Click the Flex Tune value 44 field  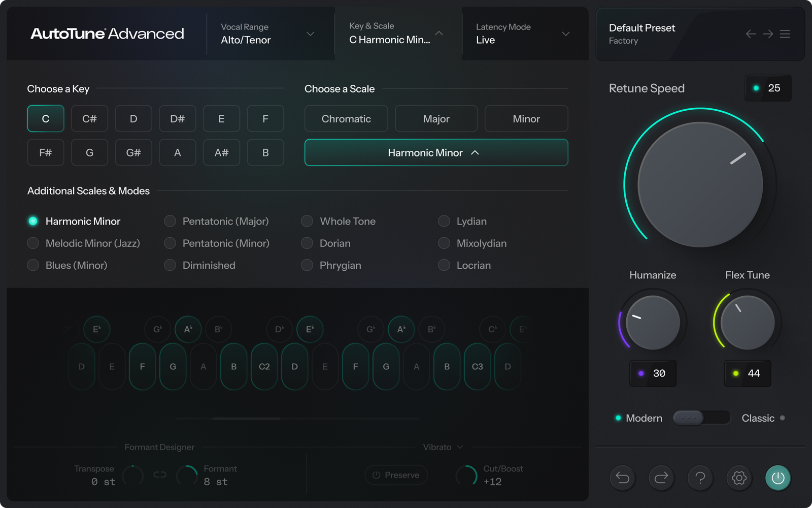click(x=748, y=373)
